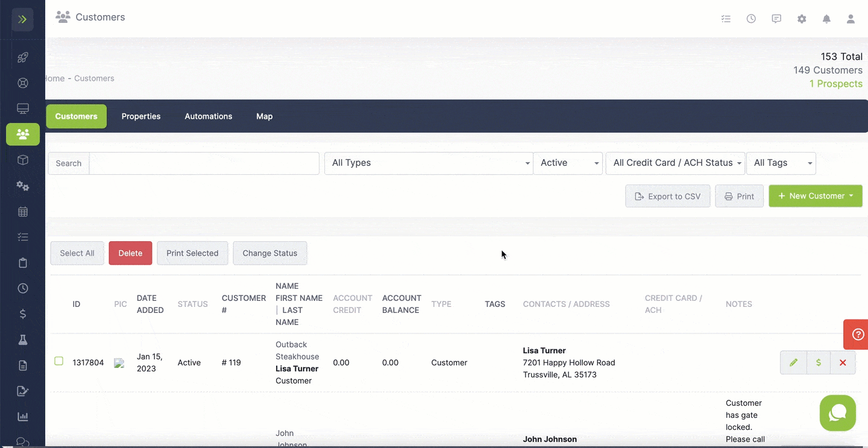Open the All Tags dropdown
The width and height of the screenshot is (868, 448).
pos(781,163)
